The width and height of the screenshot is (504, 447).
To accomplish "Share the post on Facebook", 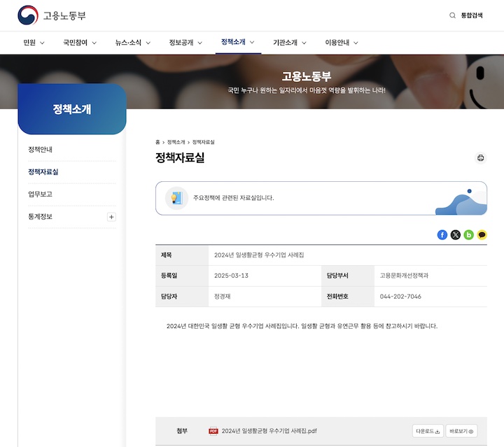I will click(442, 235).
